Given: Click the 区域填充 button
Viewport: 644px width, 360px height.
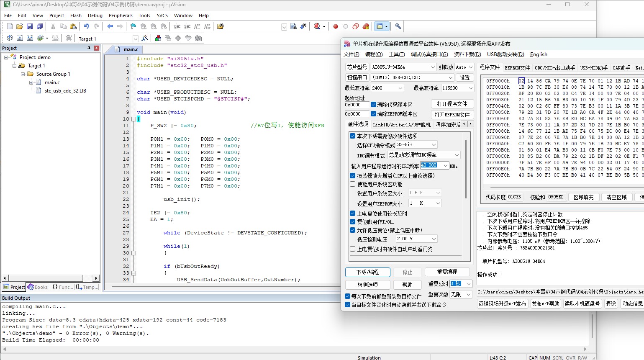Looking at the screenshot, I should [583, 197].
